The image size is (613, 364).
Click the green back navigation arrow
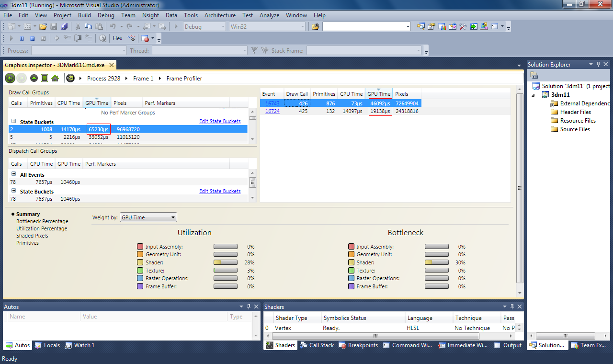coord(10,78)
